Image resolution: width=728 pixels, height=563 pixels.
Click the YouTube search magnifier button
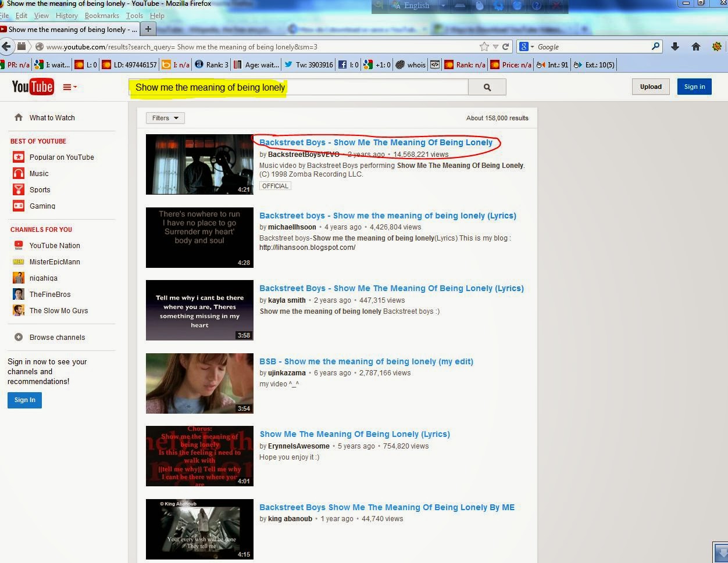click(x=487, y=87)
